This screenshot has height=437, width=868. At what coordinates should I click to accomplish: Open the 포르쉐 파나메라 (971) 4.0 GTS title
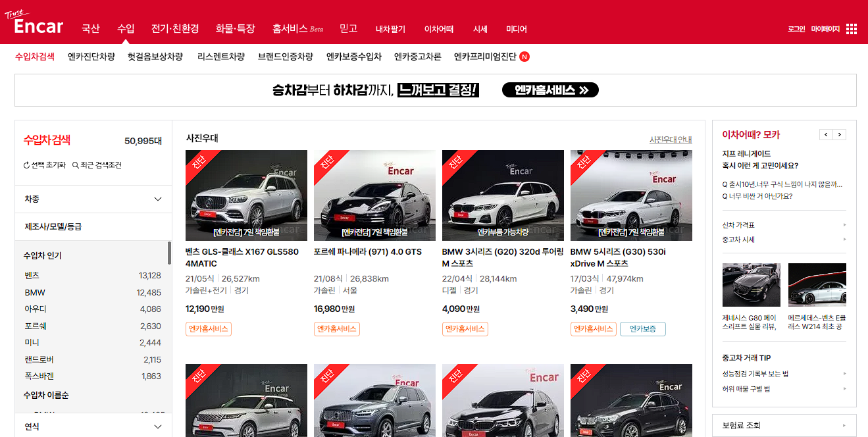click(x=368, y=251)
